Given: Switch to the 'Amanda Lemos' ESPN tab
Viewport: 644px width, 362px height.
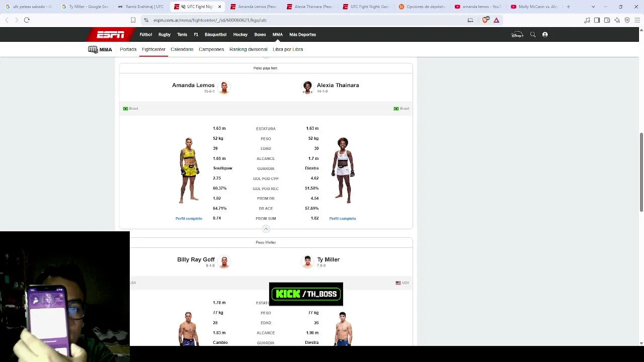Looking at the screenshot, I should pyautogui.click(x=254, y=7).
